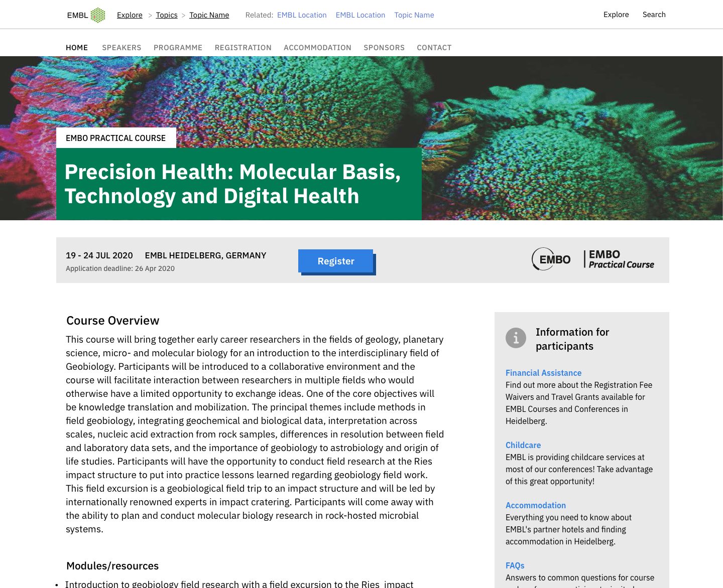Click the EMBO Practical Course logo
The image size is (723, 588).
619,259
